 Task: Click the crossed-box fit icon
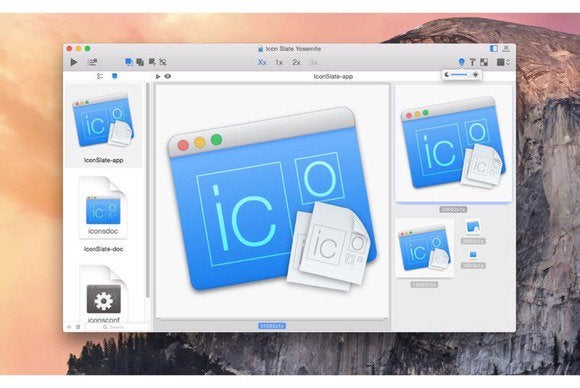point(163,62)
